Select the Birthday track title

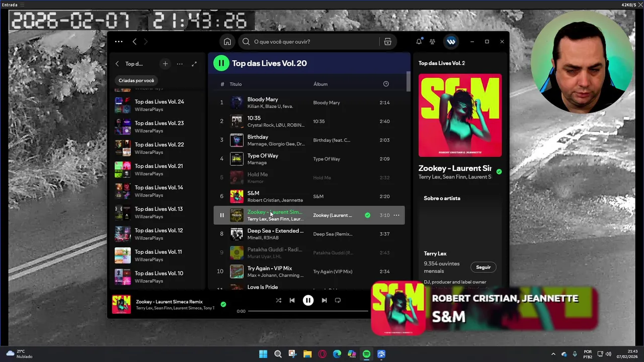click(258, 137)
